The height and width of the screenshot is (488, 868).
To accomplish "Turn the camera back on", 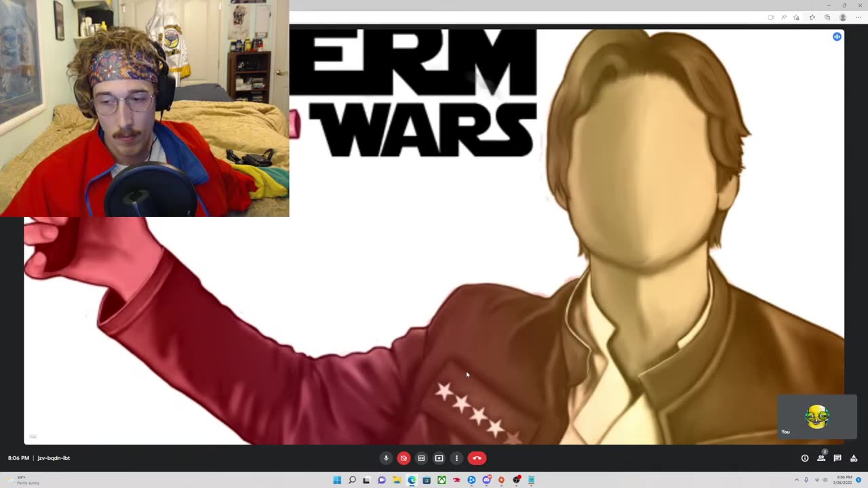I will pyautogui.click(x=403, y=458).
